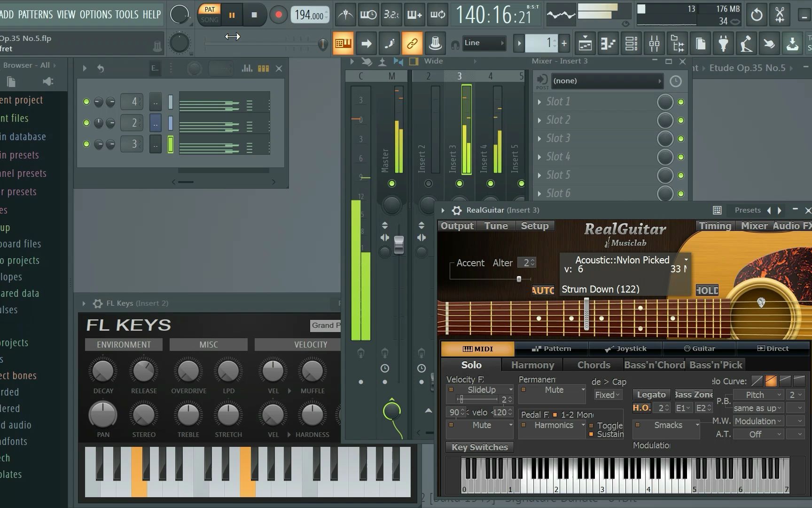The width and height of the screenshot is (812, 508).
Task: Toggle the multilink to controllers chain icon
Action: click(x=412, y=44)
